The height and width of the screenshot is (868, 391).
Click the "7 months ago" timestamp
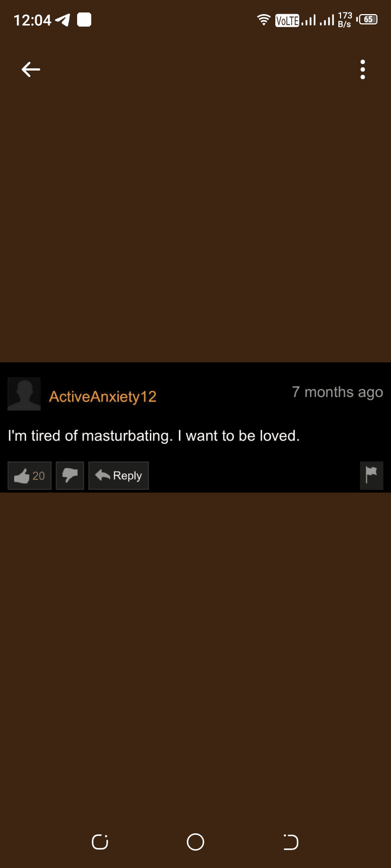(337, 392)
